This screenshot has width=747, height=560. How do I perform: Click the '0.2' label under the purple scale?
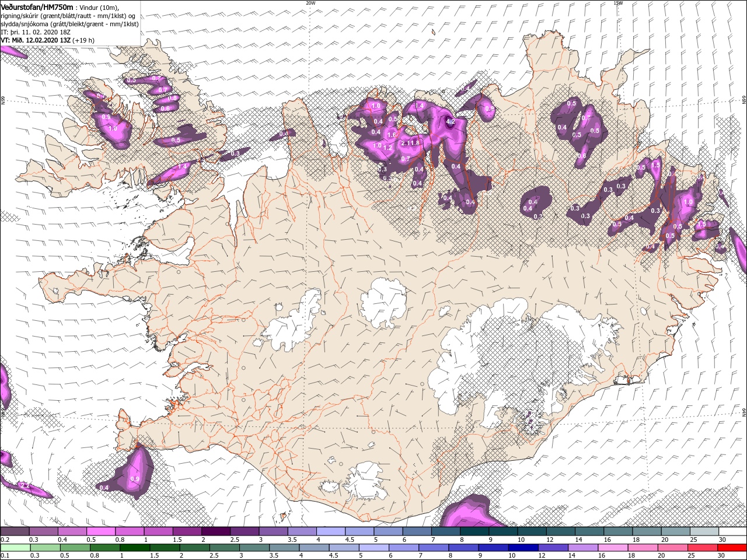point(4,540)
